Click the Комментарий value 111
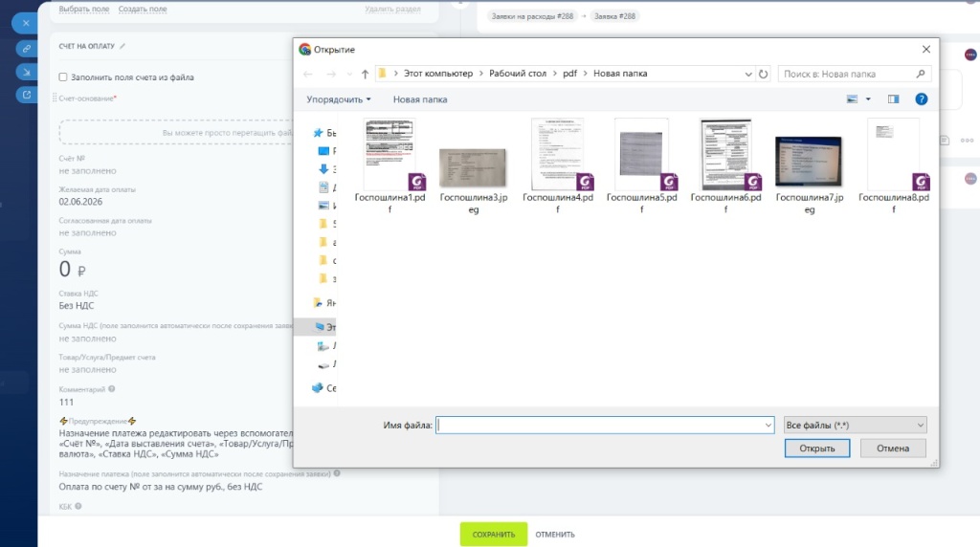980x547 pixels. pyautogui.click(x=66, y=403)
